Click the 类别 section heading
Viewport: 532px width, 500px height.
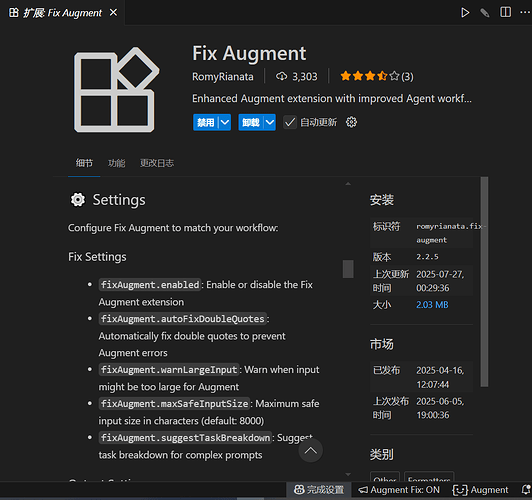coord(382,455)
